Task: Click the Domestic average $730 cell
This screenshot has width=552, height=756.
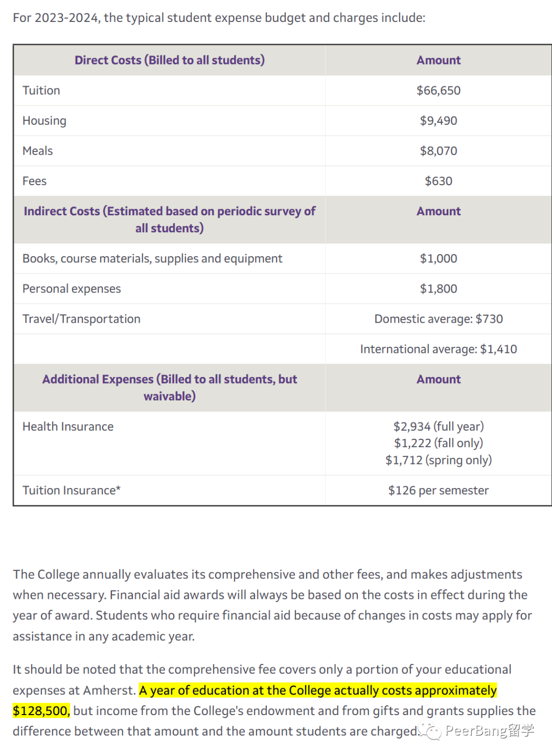Action: tap(439, 319)
